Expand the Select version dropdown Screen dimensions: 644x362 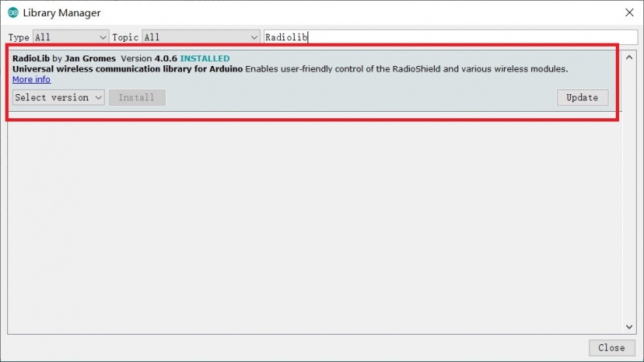58,97
